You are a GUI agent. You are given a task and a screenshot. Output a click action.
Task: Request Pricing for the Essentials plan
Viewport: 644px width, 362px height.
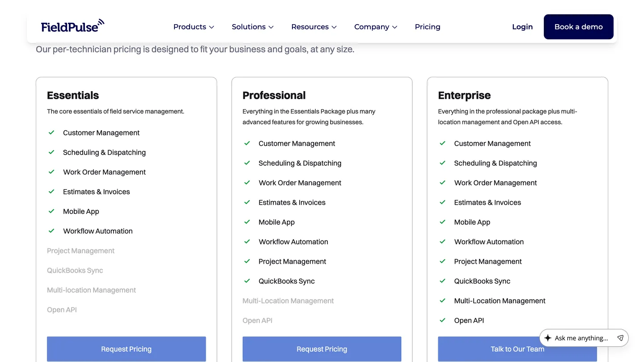click(x=126, y=349)
